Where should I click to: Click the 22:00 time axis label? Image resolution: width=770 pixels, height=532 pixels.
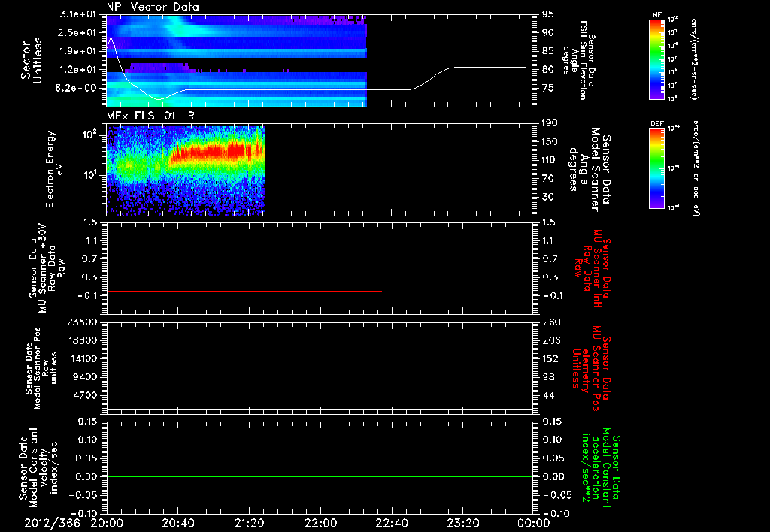[x=320, y=523]
